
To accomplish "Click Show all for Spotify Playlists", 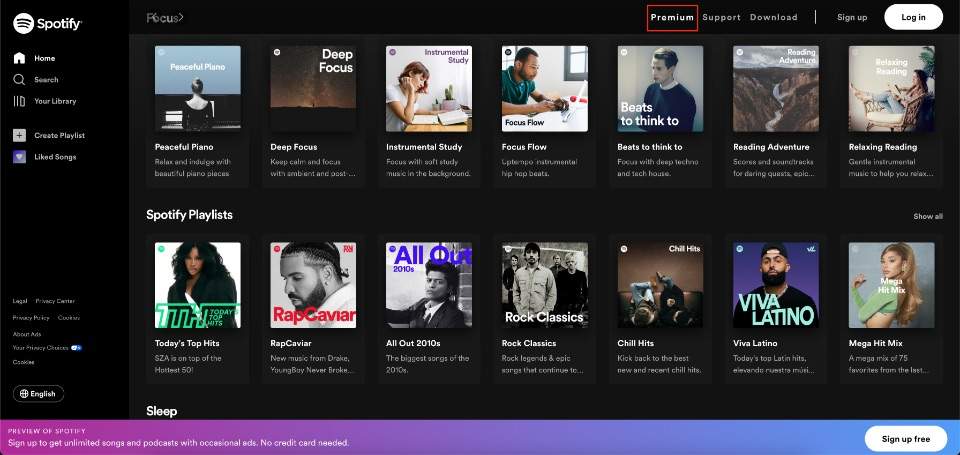I will point(928,216).
